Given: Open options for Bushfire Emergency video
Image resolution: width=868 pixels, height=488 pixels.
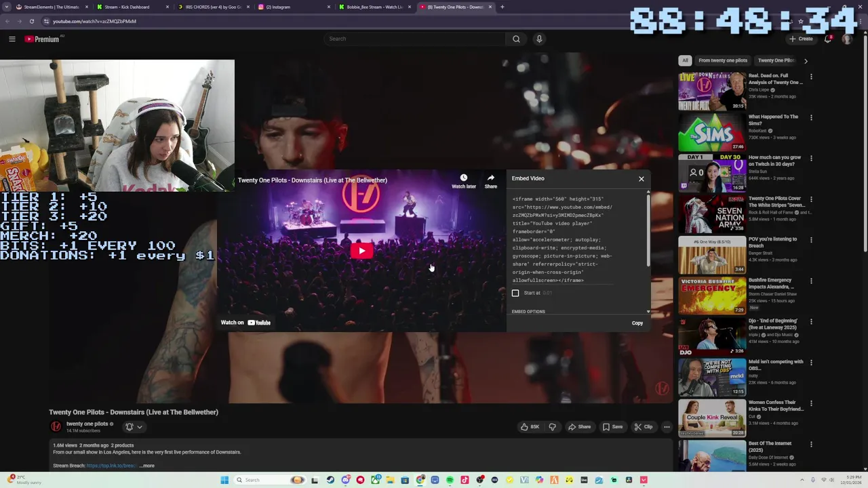Looking at the screenshot, I should [811, 281].
